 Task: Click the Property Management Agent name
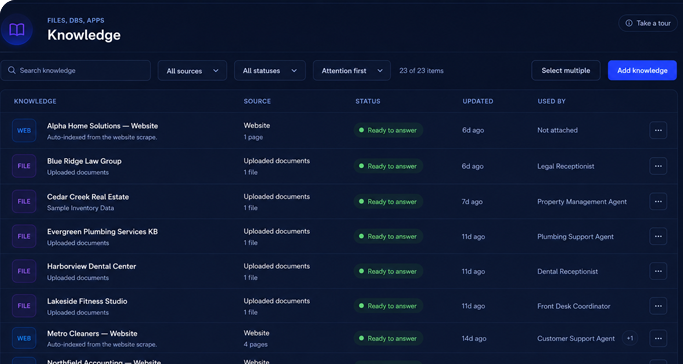[x=582, y=202]
